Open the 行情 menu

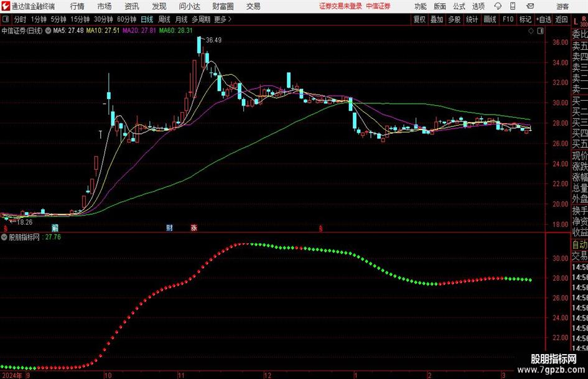(x=77, y=6)
